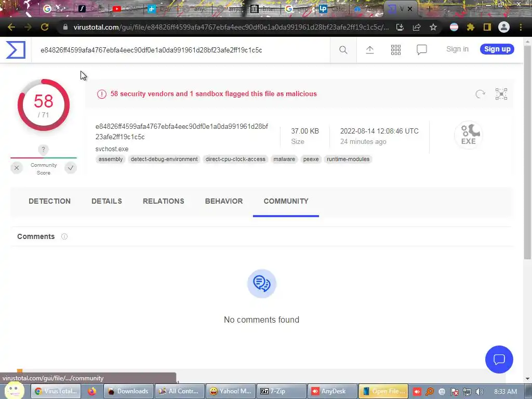Click the 2022-08-14 12:08:46 UTC timestamp
This screenshot has width=532, height=399.
[x=379, y=131]
